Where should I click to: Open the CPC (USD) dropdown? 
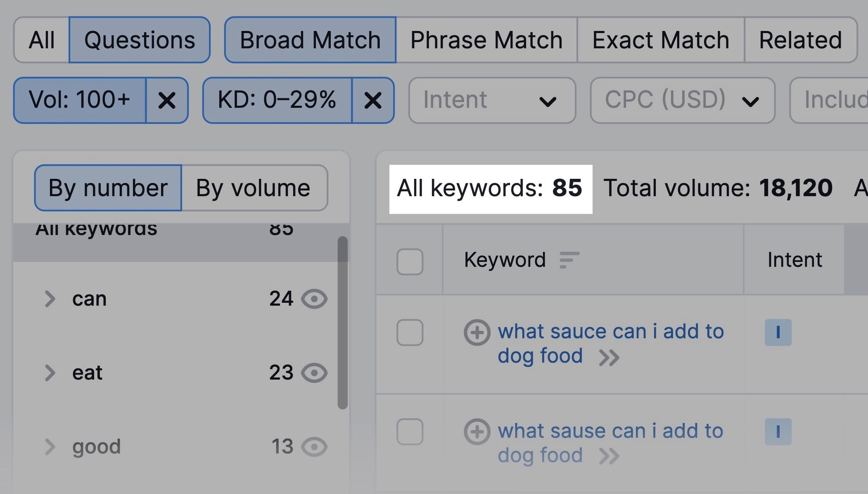[x=682, y=100]
